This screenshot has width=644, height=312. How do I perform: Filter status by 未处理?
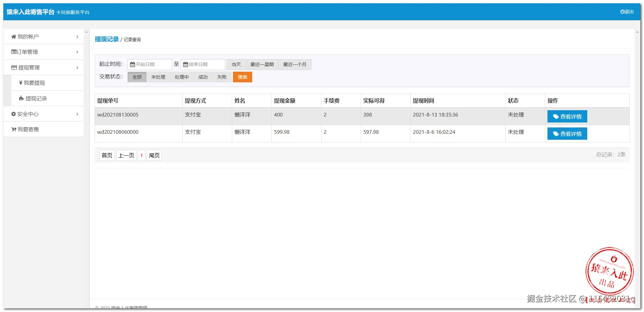(x=158, y=77)
